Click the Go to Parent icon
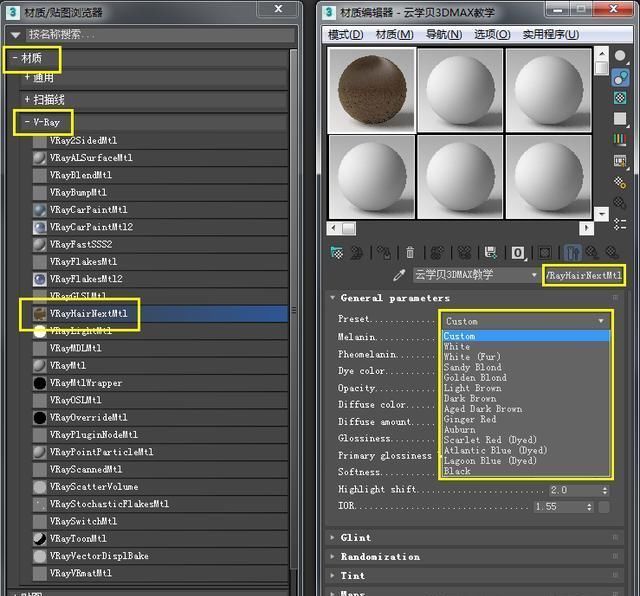The width and height of the screenshot is (640, 596). 592,253
